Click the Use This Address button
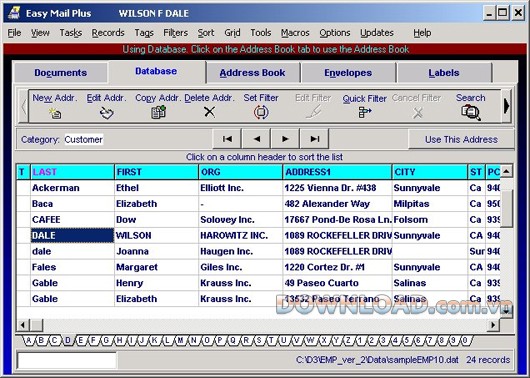Image resolution: width=530 pixels, height=378 pixels. coord(461,139)
